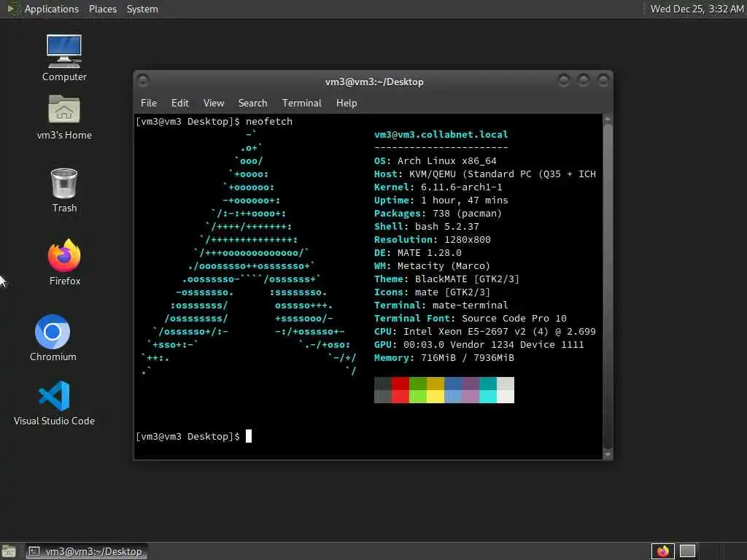Click the Icons: mate [GTK2/3] line
Screen dimensions: 747x560
[x=432, y=292]
